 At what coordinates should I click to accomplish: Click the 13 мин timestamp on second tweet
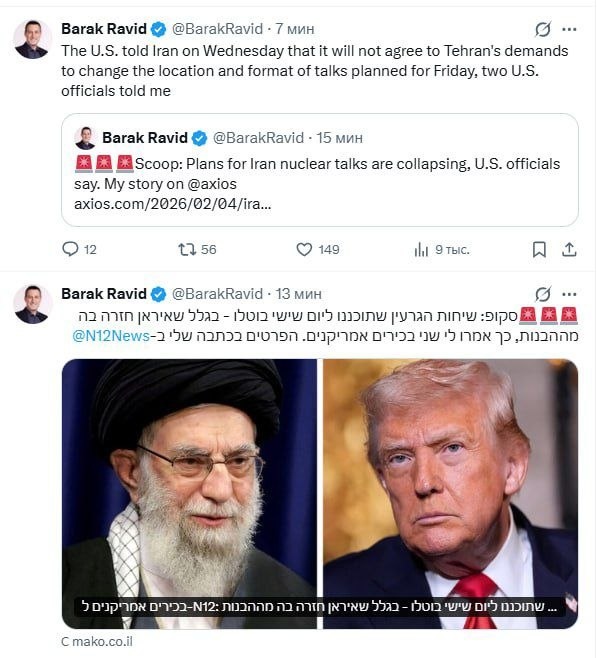point(298,294)
